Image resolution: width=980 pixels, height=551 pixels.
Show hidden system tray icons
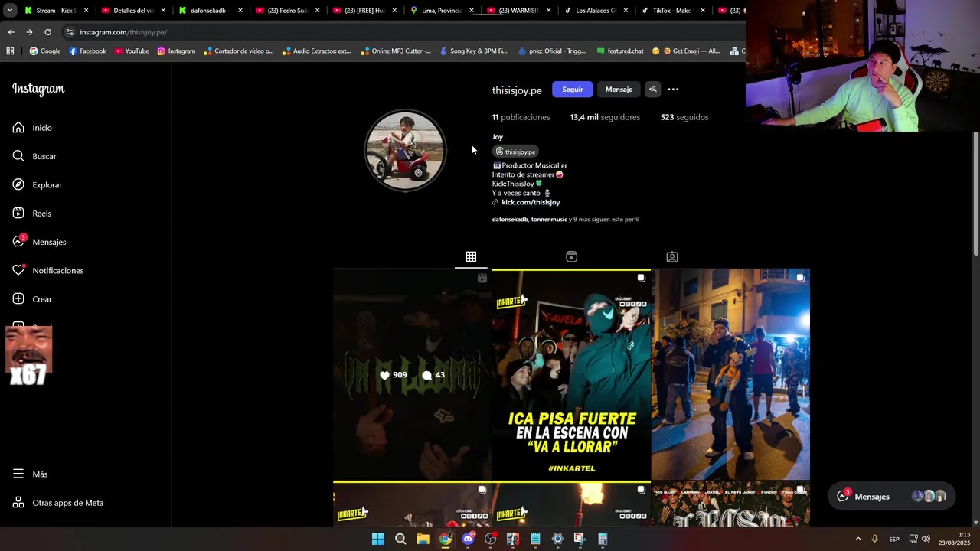click(x=858, y=539)
